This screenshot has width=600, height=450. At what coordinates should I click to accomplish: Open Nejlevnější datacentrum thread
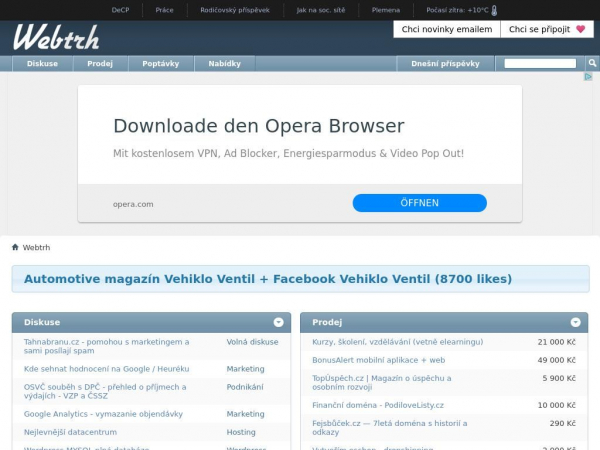(70, 432)
